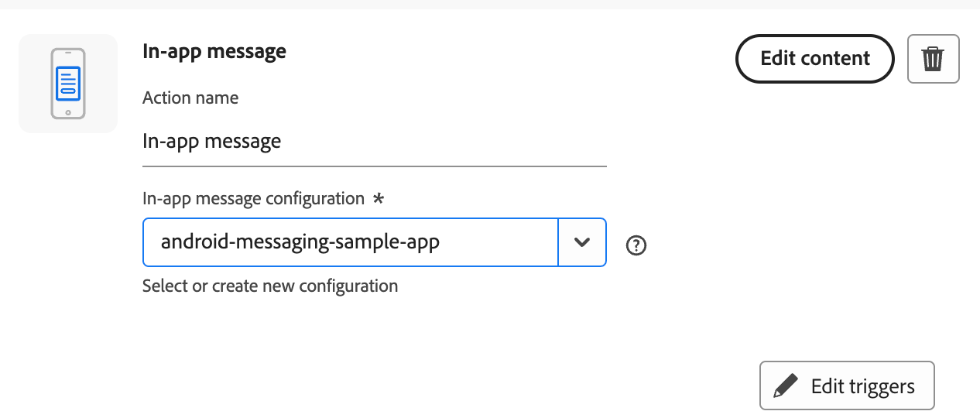Open the android-messaging-sample-app combo box
The image size is (980, 418).
pos(350,242)
